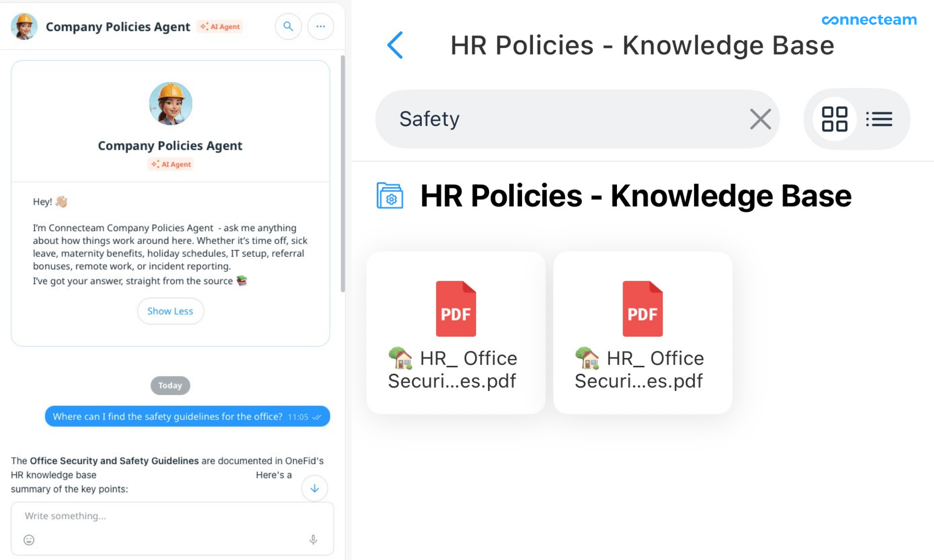Open the first HR_ Office Security PDF card
Image resolution: width=934 pixels, height=560 pixels.
pyautogui.click(x=456, y=333)
